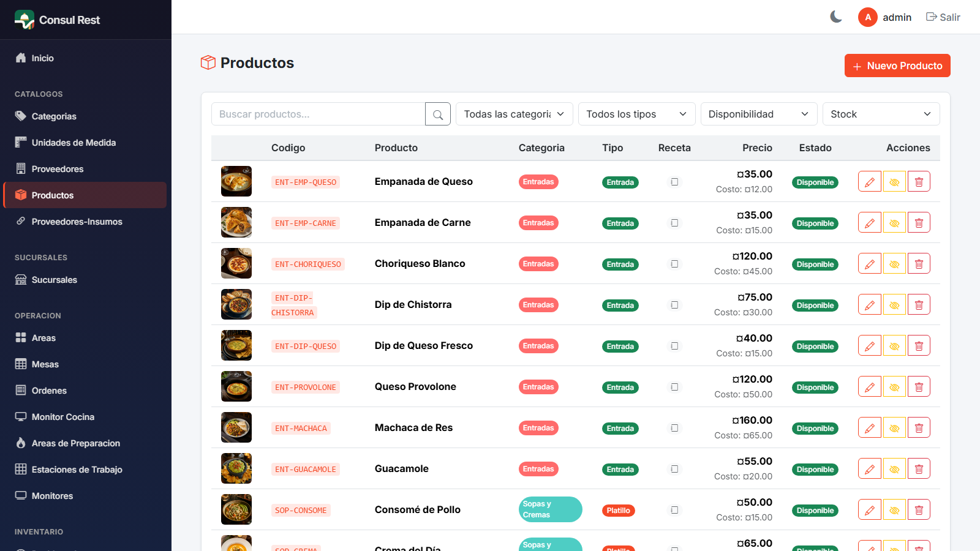Delete Choriqueso Blanco with trash icon
Viewport: 980px width, 551px height.
tap(919, 264)
